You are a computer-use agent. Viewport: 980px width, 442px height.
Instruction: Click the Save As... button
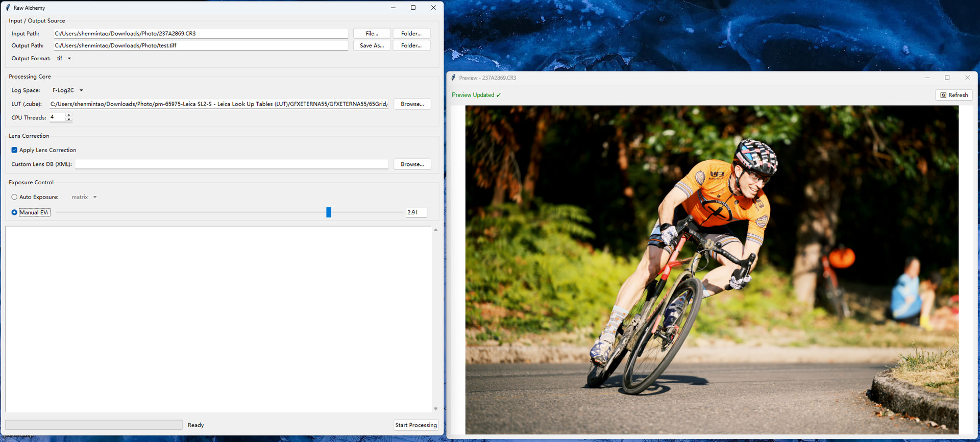click(372, 45)
